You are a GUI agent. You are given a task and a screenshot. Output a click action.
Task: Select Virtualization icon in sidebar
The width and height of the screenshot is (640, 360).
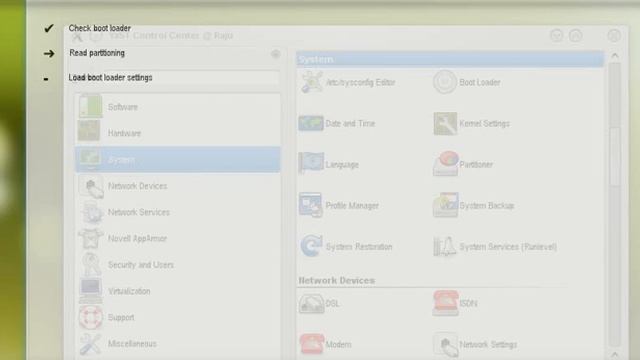(91, 290)
